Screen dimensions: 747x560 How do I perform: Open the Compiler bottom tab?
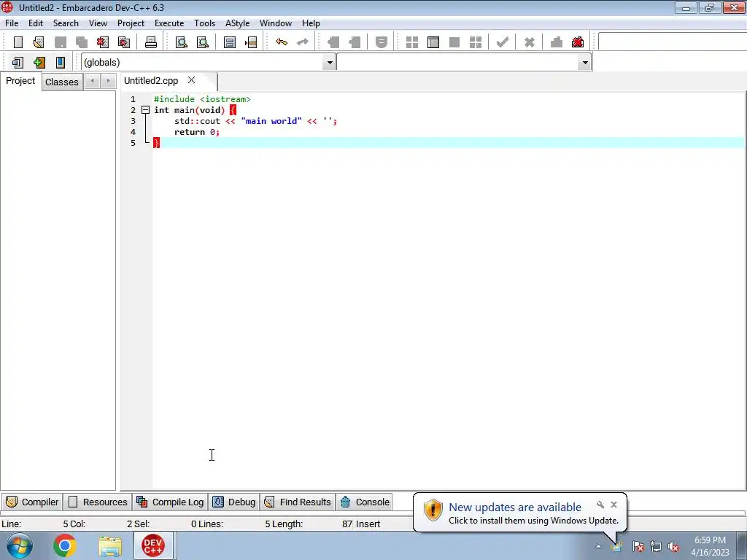(x=32, y=502)
